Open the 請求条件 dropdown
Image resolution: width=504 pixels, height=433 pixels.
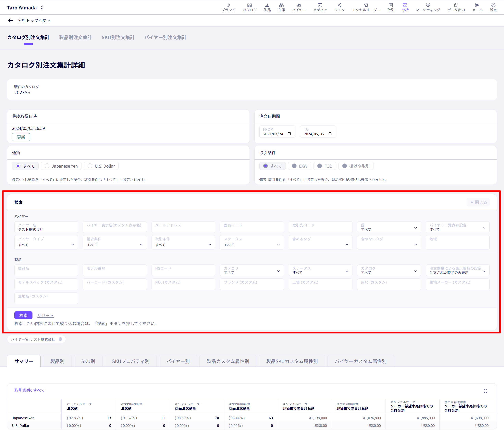pos(115,242)
